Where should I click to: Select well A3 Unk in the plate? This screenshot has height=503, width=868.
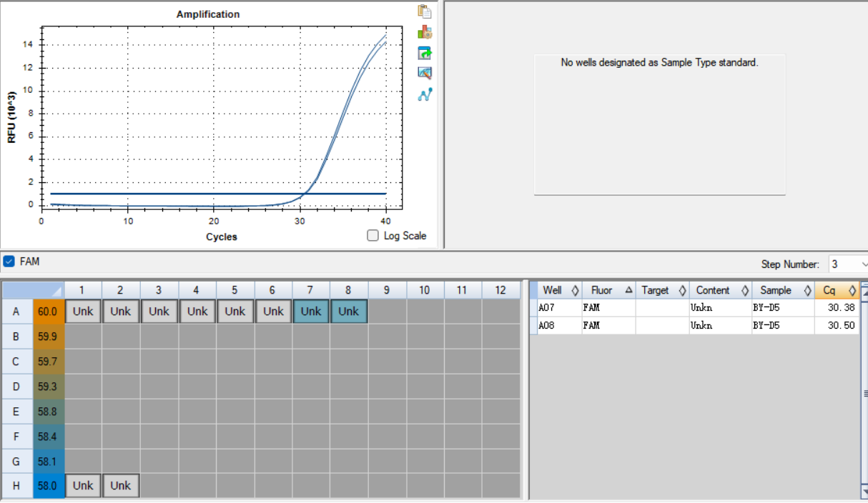159,311
